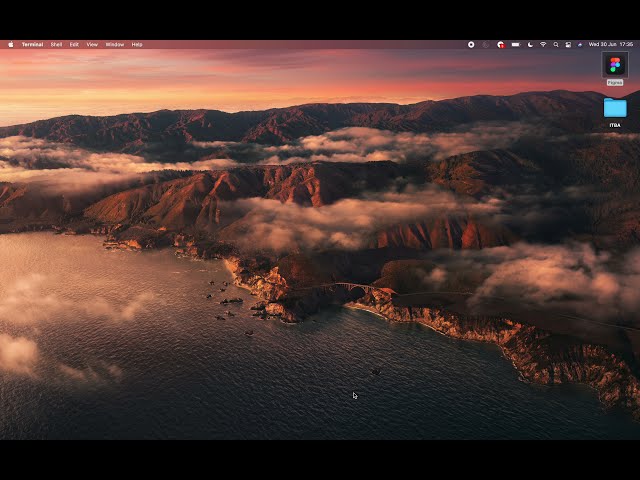Click the ITBA folder name label
This screenshot has width=640, height=480.
(x=615, y=125)
